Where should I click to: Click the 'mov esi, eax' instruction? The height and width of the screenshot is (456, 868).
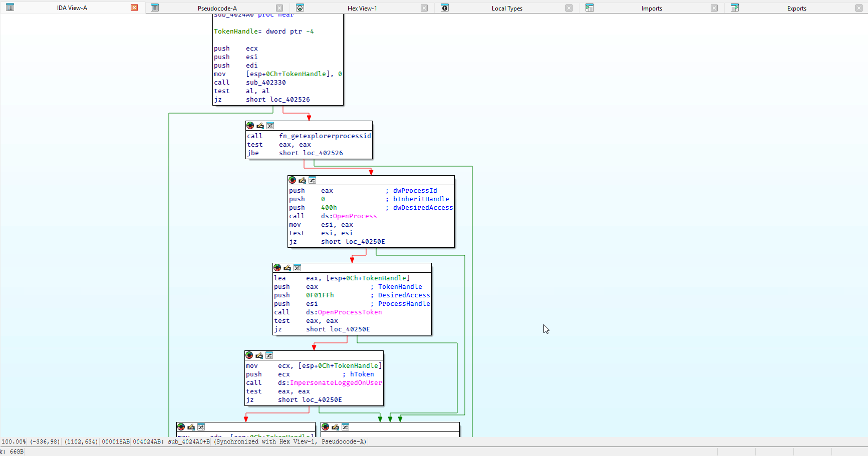coord(321,225)
